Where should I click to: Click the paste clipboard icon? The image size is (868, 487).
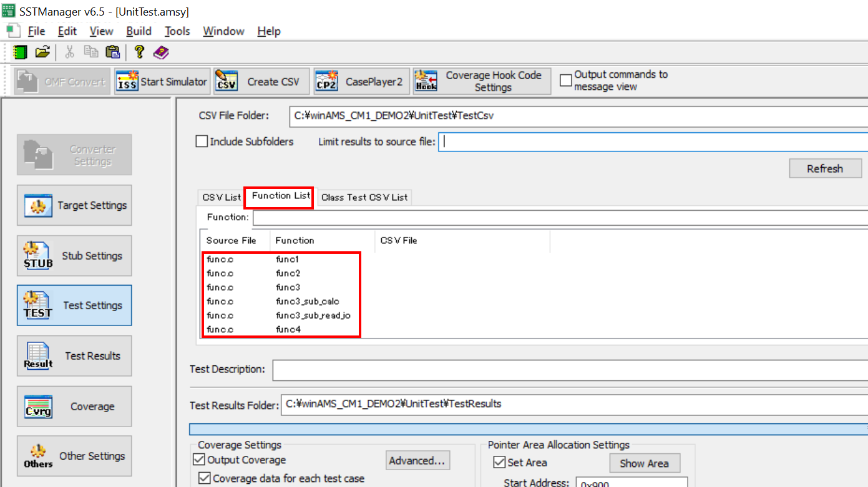pyautogui.click(x=112, y=52)
